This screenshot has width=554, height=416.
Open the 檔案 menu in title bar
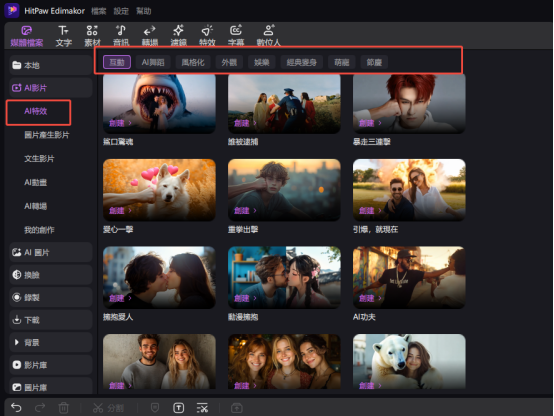99,11
